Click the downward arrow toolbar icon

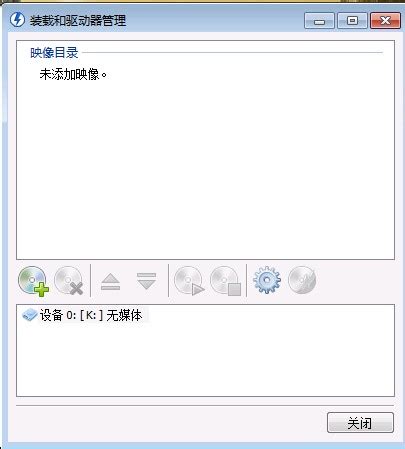point(146,281)
